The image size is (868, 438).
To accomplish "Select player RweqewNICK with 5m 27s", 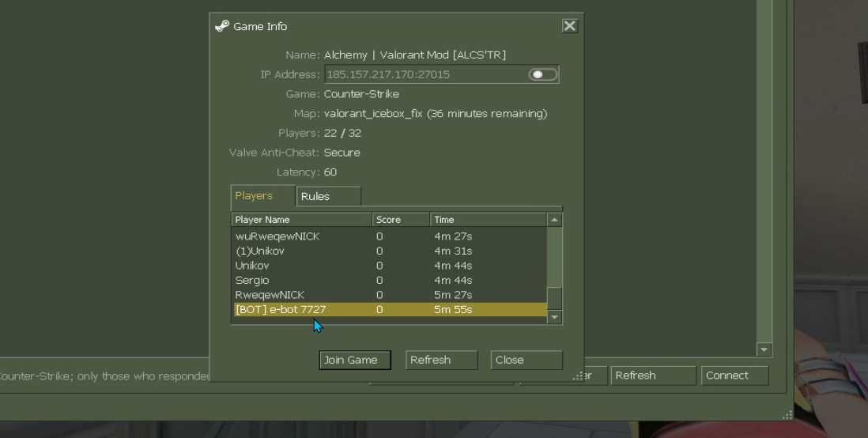I will (389, 295).
